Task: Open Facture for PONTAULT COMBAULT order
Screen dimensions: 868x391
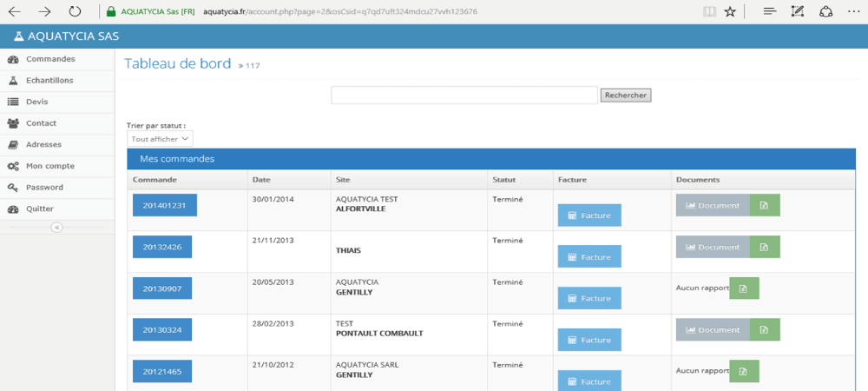Action: tap(589, 340)
